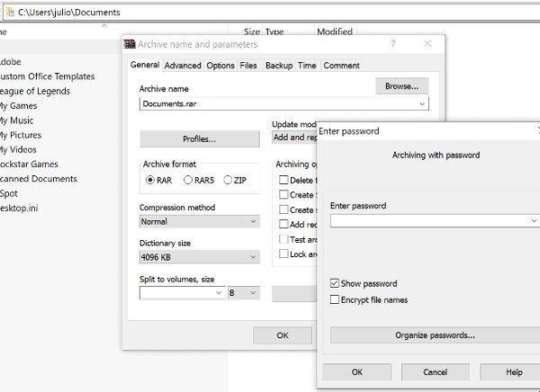Switch to the Comment tab
The image size is (540, 392).
pyautogui.click(x=341, y=66)
